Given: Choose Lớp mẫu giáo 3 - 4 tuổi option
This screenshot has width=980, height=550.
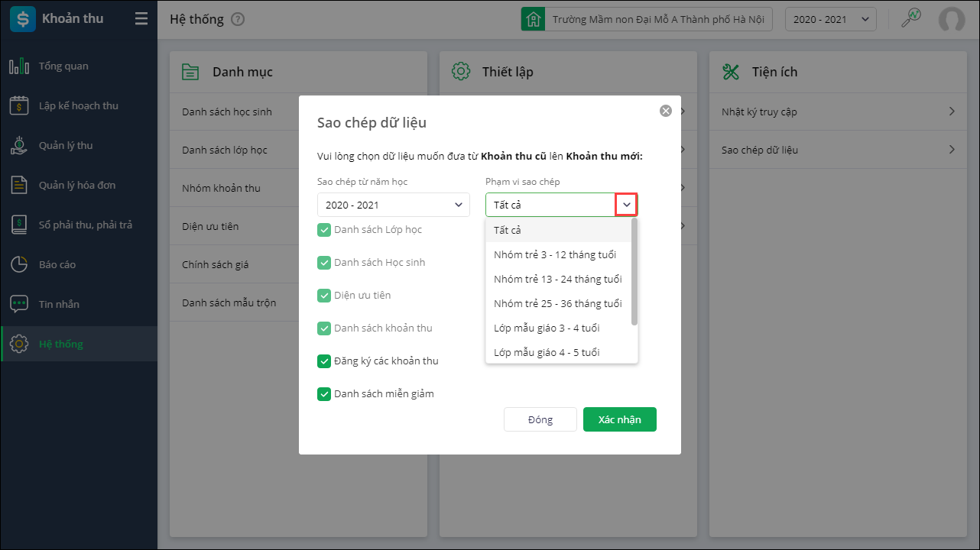Looking at the screenshot, I should point(547,328).
